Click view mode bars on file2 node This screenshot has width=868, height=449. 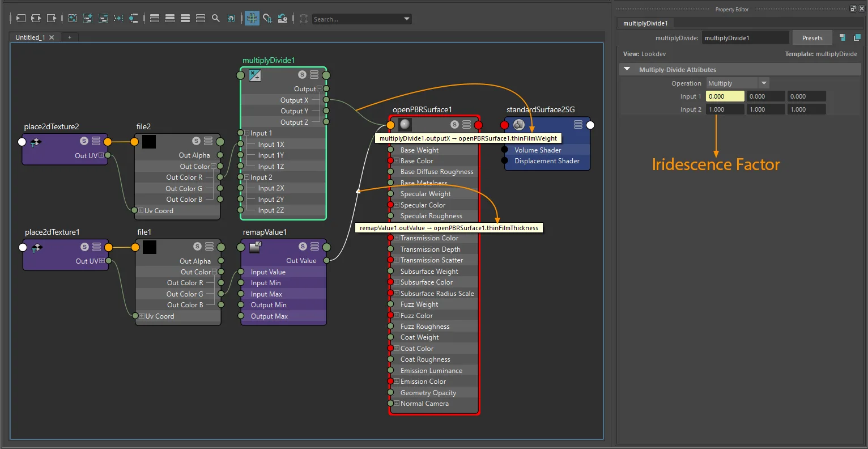208,141
